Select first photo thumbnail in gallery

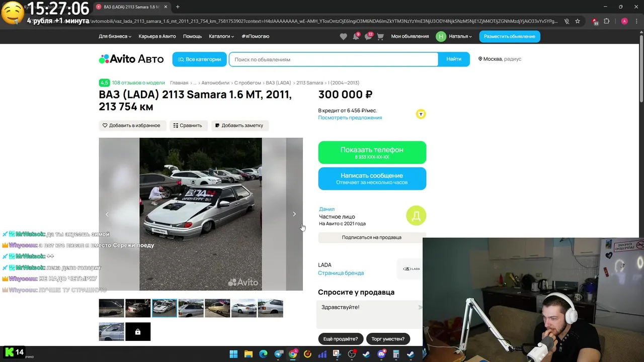[x=111, y=308]
